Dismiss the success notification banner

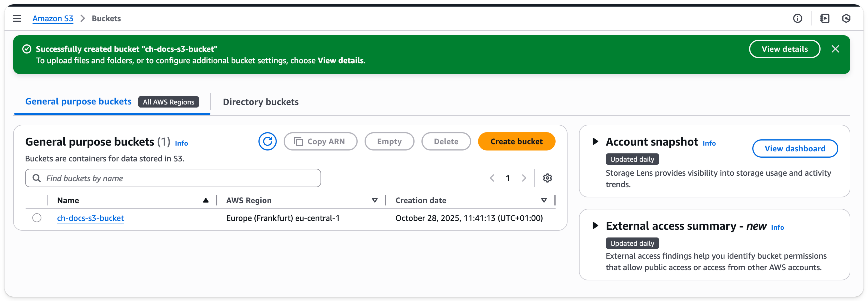(x=836, y=49)
